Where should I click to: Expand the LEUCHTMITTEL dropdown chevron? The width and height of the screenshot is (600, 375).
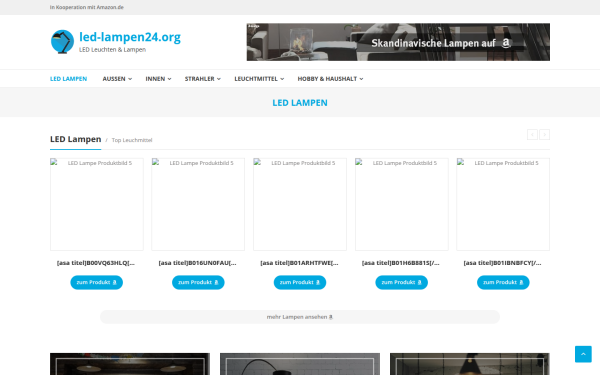pos(282,79)
